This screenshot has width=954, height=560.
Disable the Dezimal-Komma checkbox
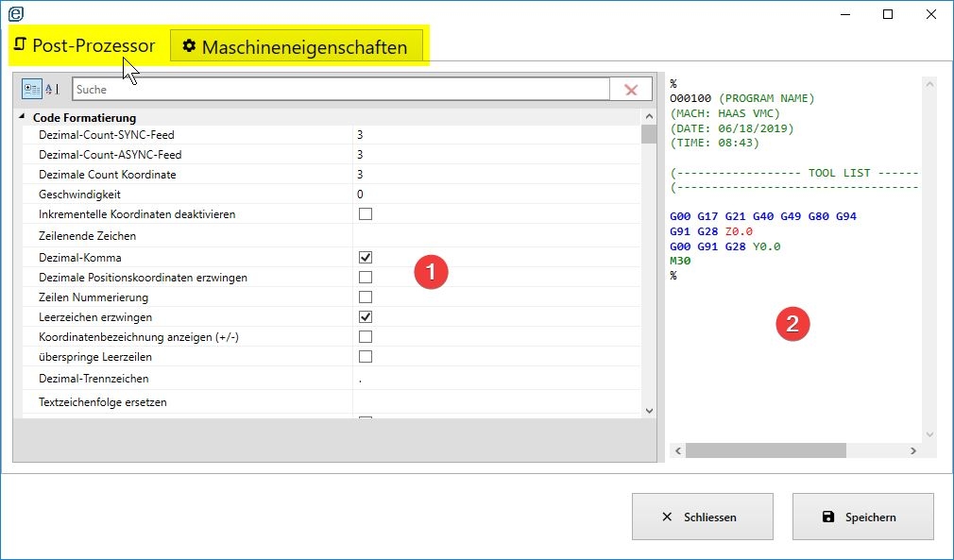click(x=366, y=257)
